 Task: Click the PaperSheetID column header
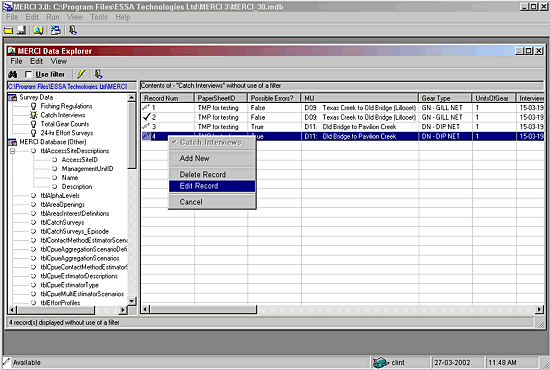[x=221, y=98]
